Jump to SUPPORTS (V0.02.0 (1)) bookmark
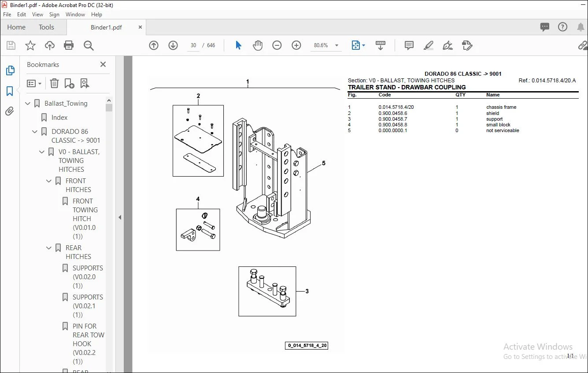 pyautogui.click(x=88, y=277)
